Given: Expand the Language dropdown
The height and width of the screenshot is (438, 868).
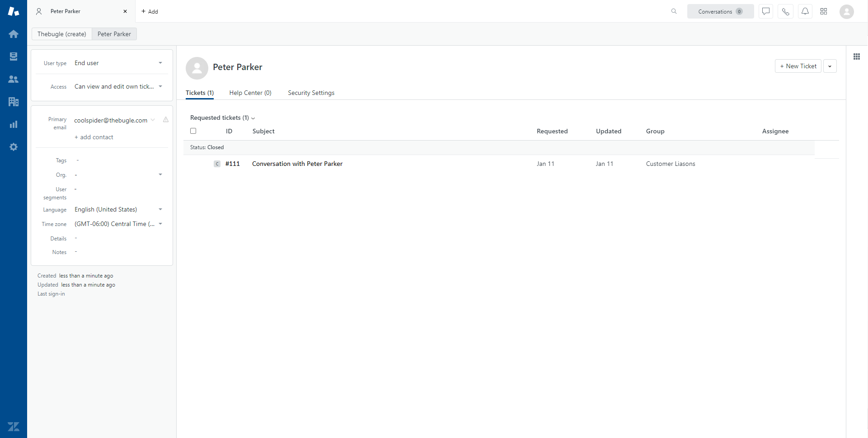Looking at the screenshot, I should pyautogui.click(x=160, y=209).
